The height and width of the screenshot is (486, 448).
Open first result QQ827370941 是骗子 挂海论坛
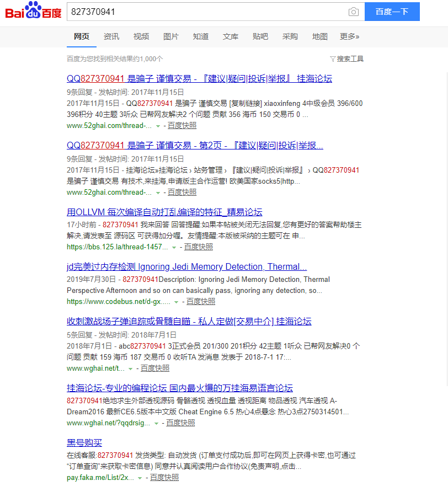199,79
